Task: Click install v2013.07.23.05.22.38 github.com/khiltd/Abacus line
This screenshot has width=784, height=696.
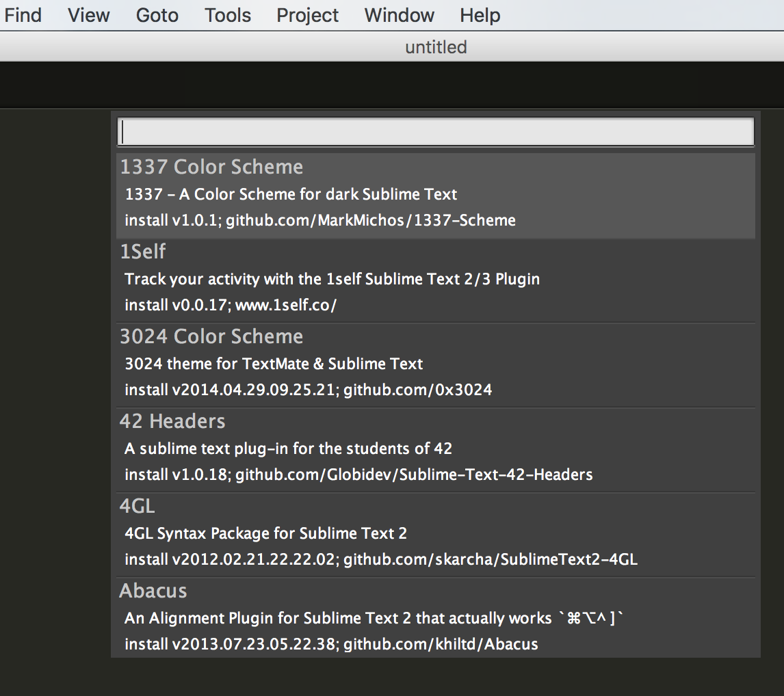Action: pyautogui.click(x=332, y=644)
